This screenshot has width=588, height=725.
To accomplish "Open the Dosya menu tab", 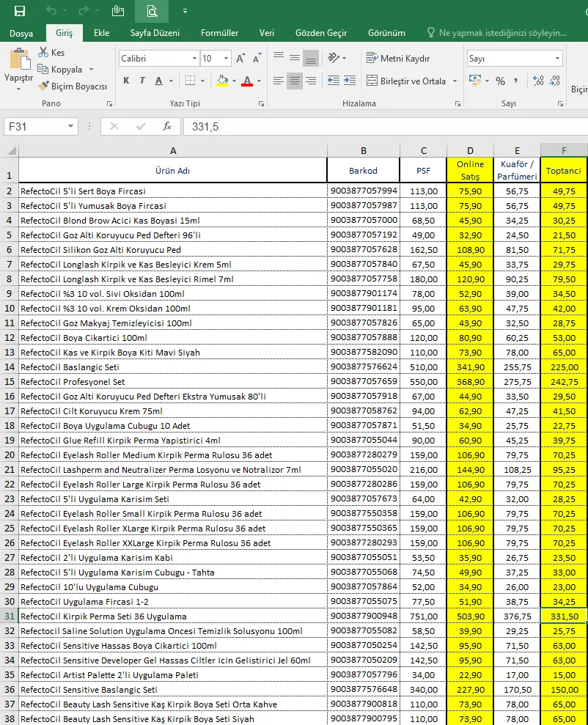I will [21, 33].
